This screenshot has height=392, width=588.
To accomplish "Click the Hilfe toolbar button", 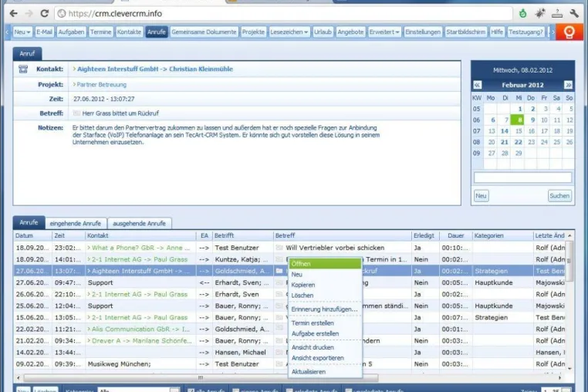I will click(x=497, y=32).
